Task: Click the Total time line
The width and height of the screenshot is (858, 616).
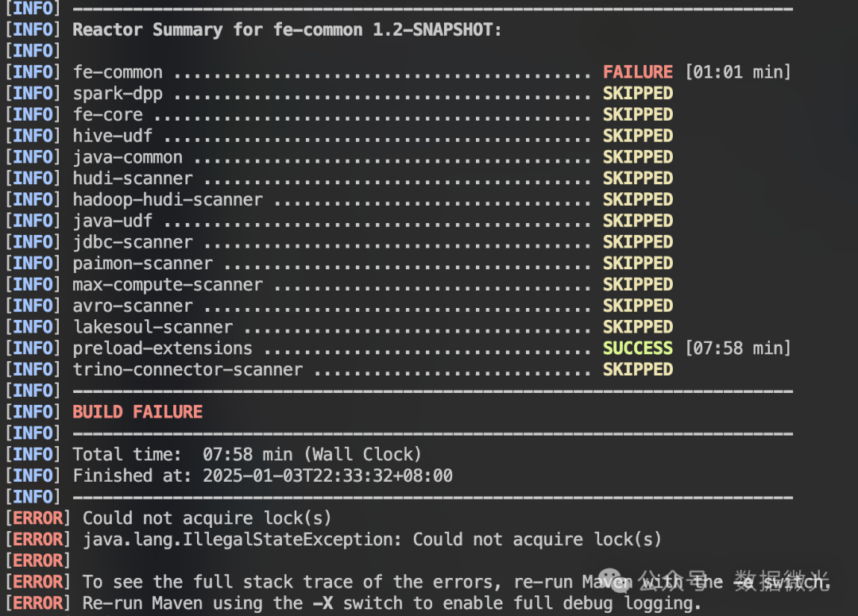Action: click(247, 455)
